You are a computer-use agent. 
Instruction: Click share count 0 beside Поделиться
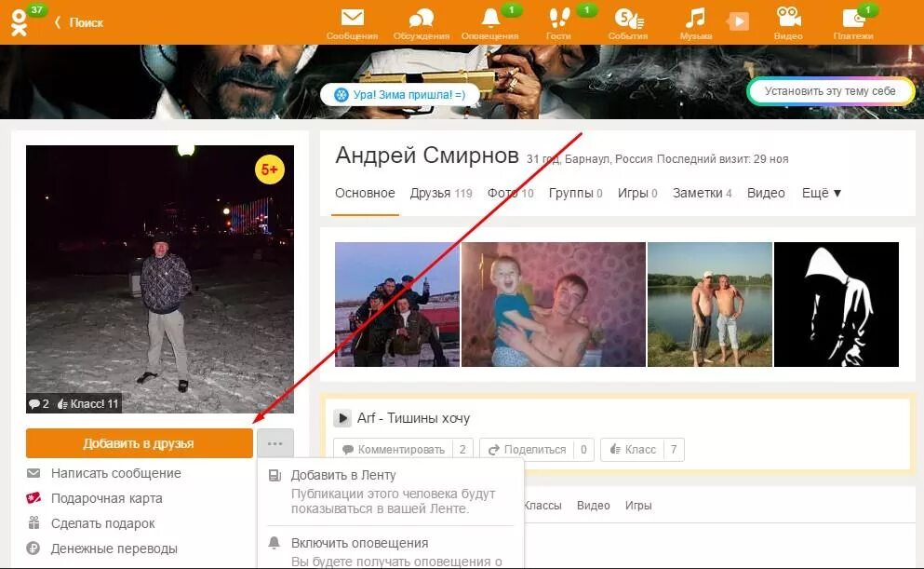[583, 449]
